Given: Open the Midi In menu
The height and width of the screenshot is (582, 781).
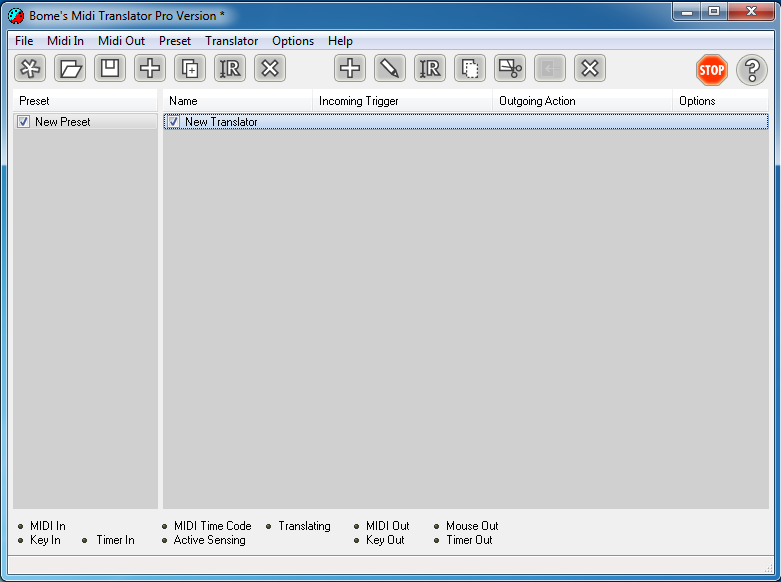Looking at the screenshot, I should point(65,41).
